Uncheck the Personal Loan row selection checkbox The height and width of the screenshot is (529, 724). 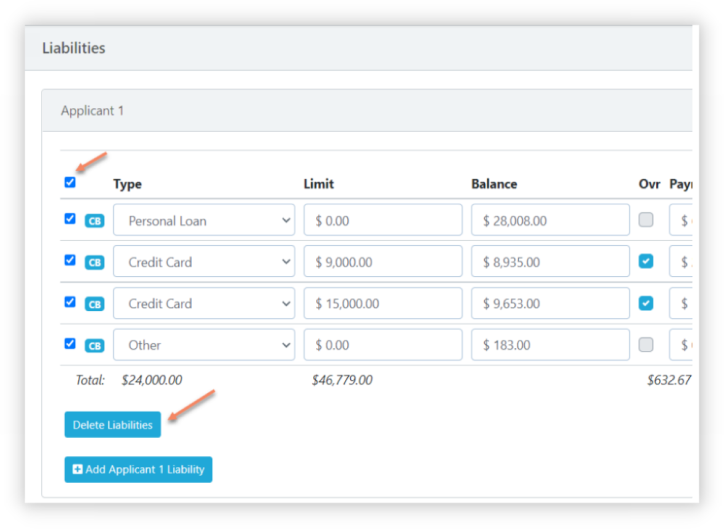click(70, 219)
